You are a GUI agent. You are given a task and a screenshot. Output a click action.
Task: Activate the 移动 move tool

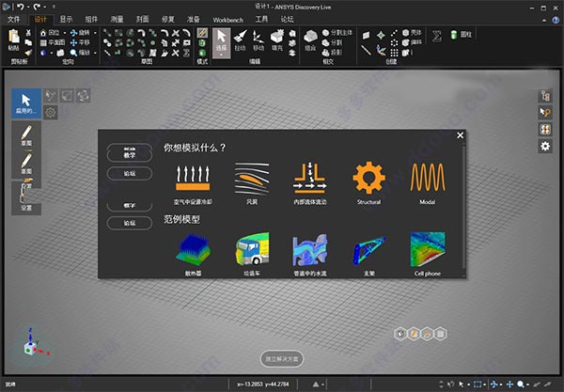point(258,39)
